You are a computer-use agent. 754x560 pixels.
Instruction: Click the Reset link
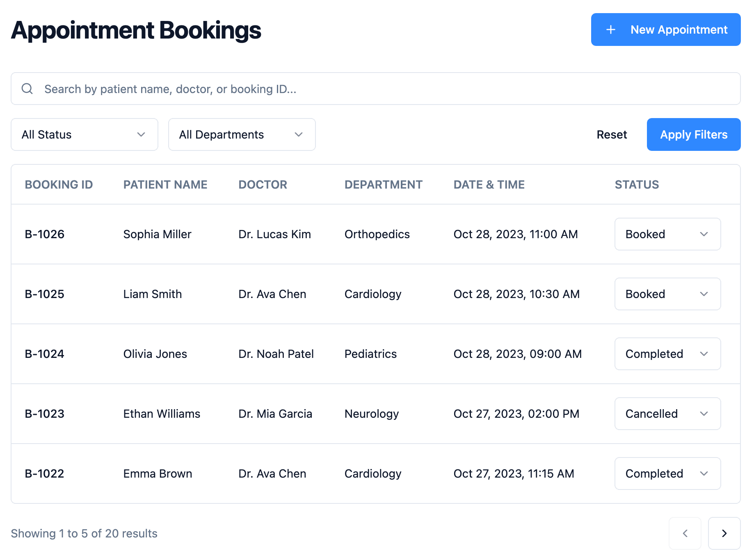[x=612, y=134]
